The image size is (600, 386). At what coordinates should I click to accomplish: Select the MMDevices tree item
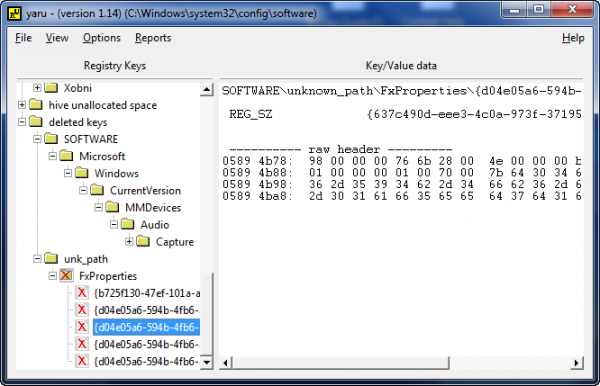click(x=153, y=208)
